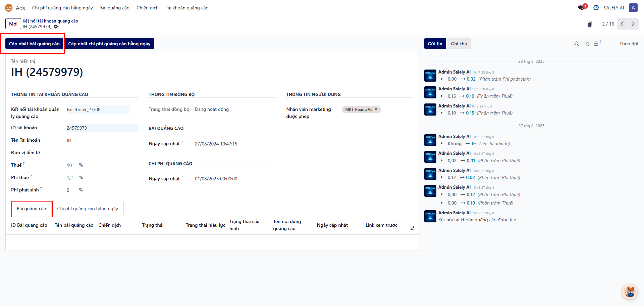This screenshot has width=644, height=306.
Task: Open the column settings adjust icon
Action: [x=413, y=228]
